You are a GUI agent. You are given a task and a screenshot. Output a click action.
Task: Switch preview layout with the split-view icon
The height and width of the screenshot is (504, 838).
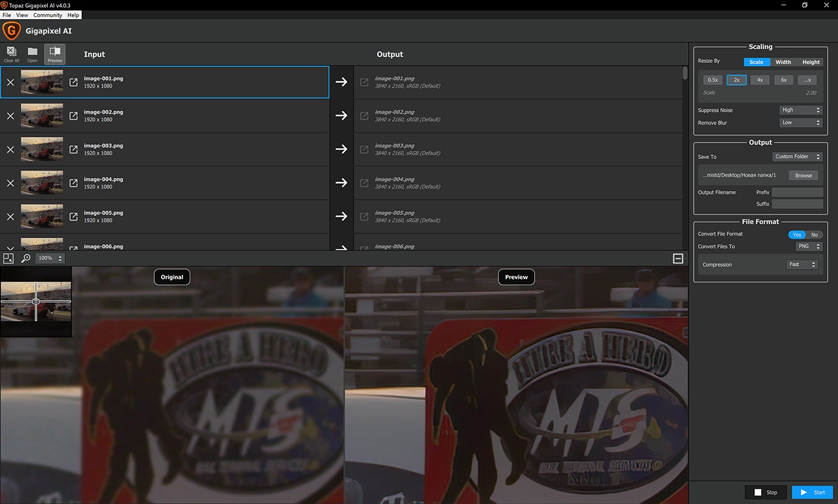point(9,259)
